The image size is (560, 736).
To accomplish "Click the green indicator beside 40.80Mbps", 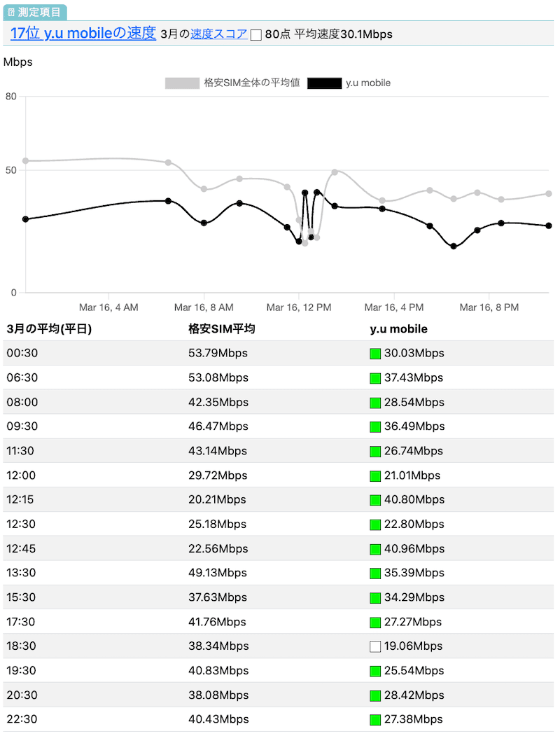I will 375,500.
